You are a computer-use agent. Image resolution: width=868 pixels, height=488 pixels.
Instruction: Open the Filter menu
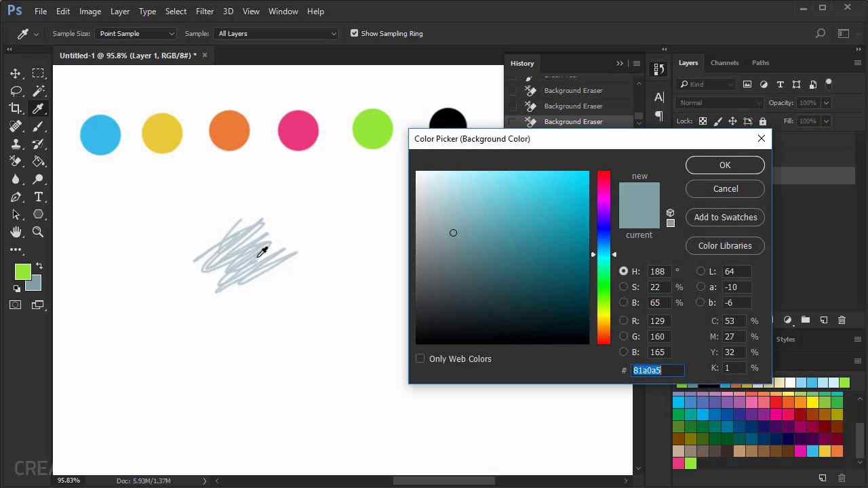pos(204,11)
